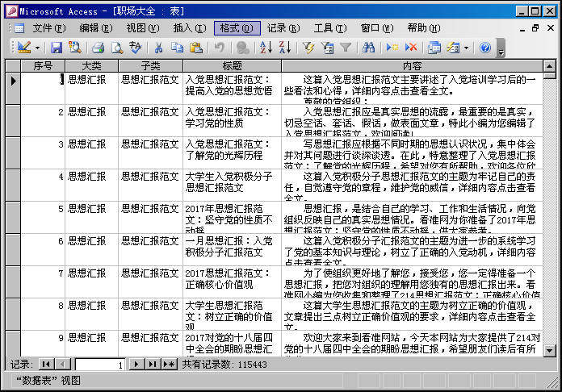
Task: Open the 记录(R) menu
Action: click(283, 28)
